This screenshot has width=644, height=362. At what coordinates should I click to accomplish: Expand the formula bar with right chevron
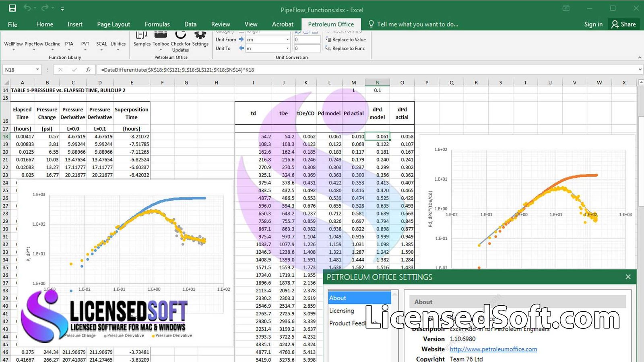coord(640,70)
